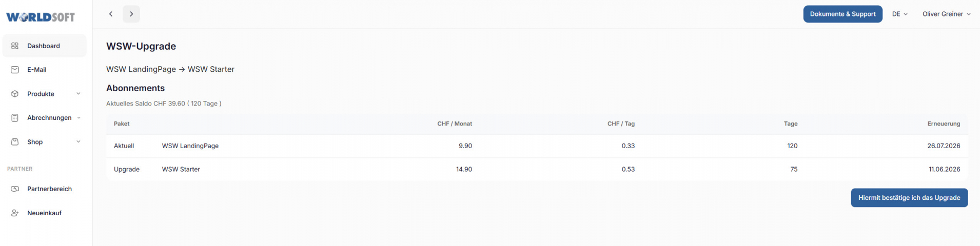Click the Produkte box icon
The width and height of the screenshot is (980, 246).
point(15,94)
